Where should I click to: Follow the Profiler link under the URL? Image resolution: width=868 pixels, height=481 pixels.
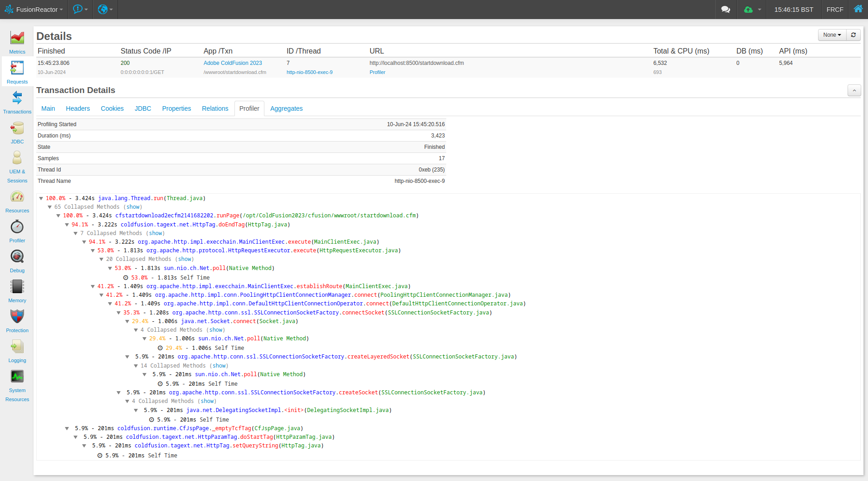(377, 72)
